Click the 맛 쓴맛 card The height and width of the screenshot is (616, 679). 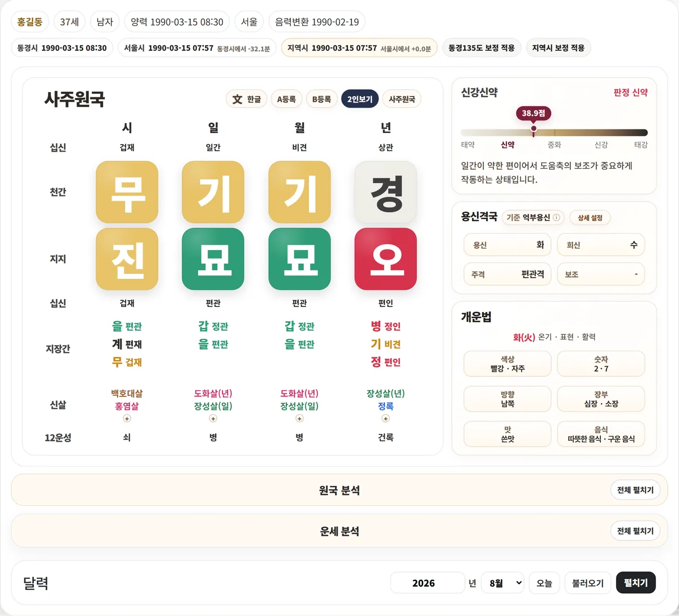pyautogui.click(x=508, y=434)
